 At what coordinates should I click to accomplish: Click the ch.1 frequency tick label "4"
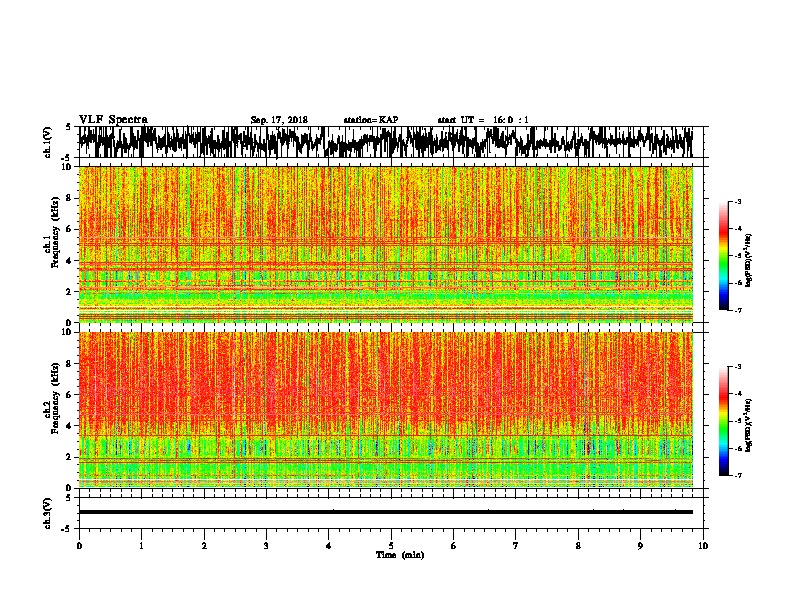69,261
